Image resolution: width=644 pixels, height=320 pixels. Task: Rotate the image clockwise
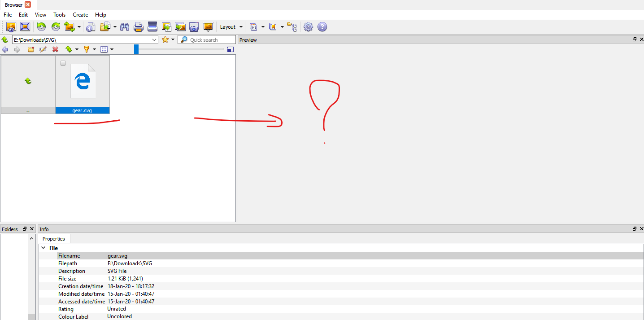[56, 27]
